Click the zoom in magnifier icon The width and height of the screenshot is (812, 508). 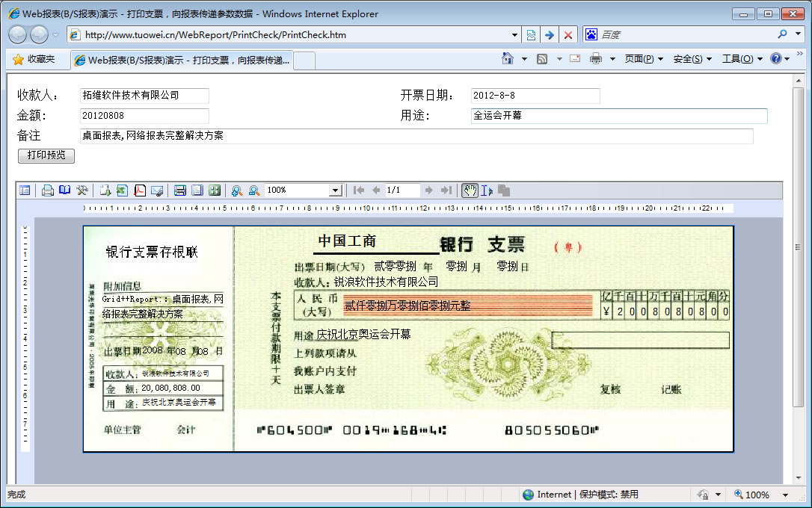(236, 190)
